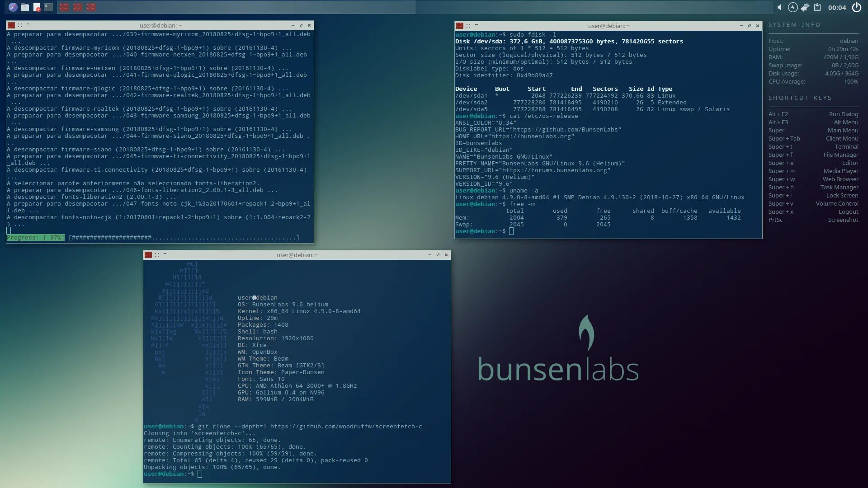This screenshot has width=868, height=488.
Task: Click the 'uname -a' command line
Action: (524, 191)
